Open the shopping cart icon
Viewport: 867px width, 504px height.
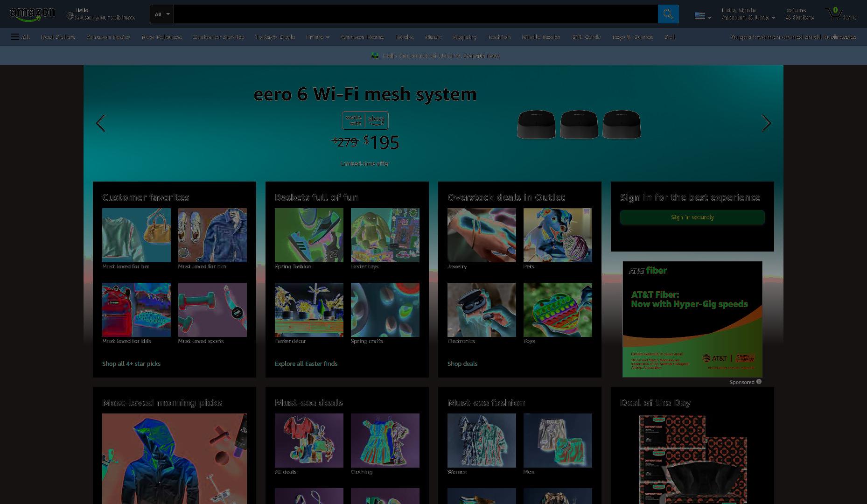(x=840, y=14)
